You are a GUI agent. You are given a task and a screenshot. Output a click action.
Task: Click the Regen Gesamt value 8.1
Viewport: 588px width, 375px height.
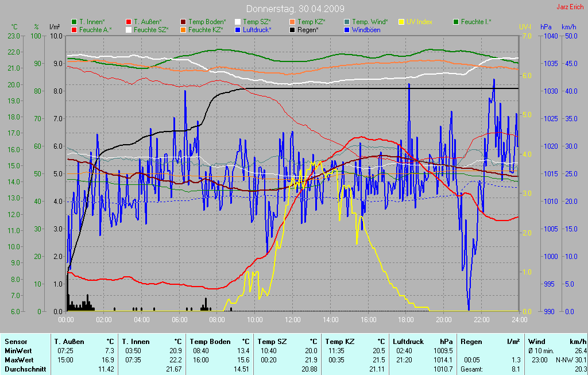(x=514, y=369)
